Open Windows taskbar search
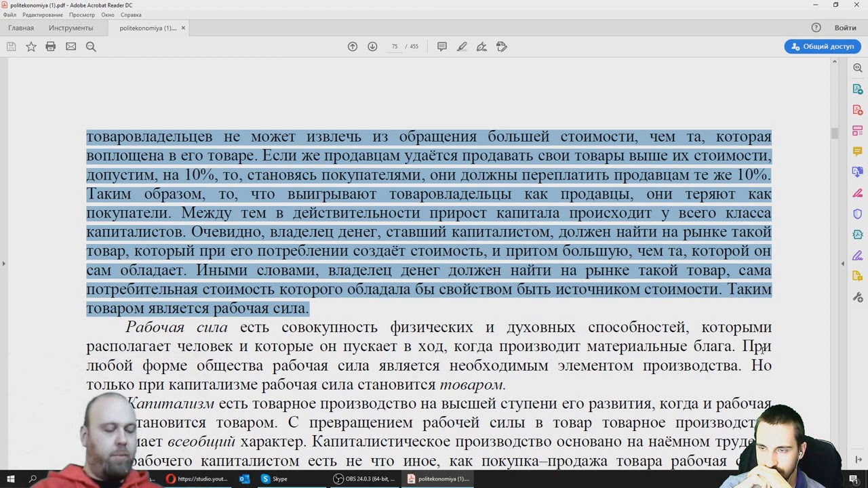 (33, 479)
